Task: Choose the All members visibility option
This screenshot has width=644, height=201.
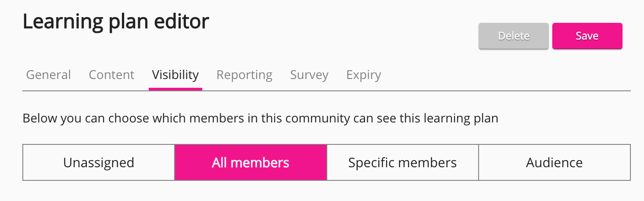Action: 250,163
